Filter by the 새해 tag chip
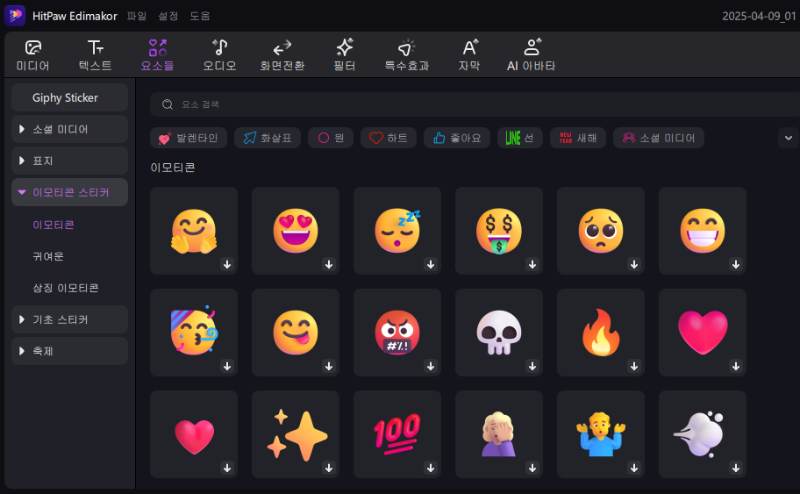This screenshot has height=494, width=800. pyautogui.click(x=578, y=138)
